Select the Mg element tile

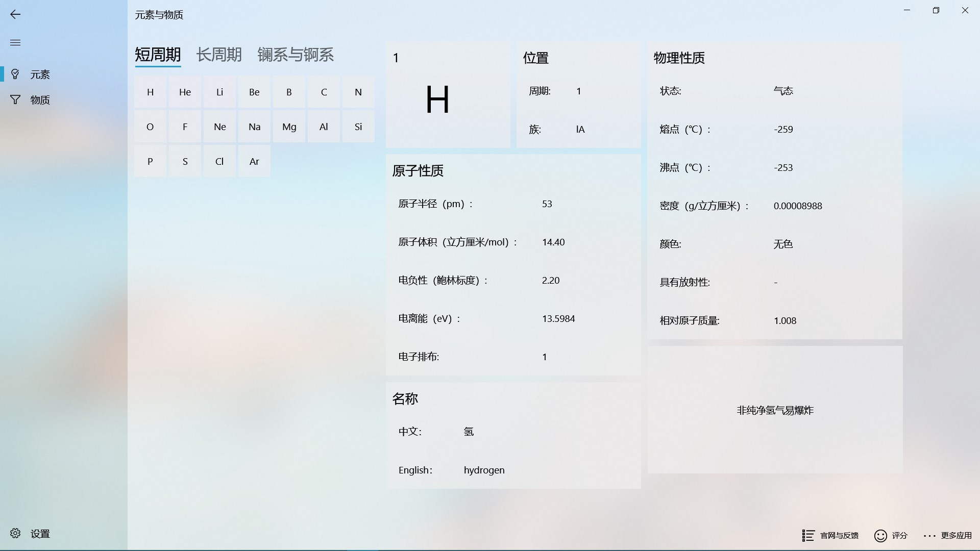[289, 127]
